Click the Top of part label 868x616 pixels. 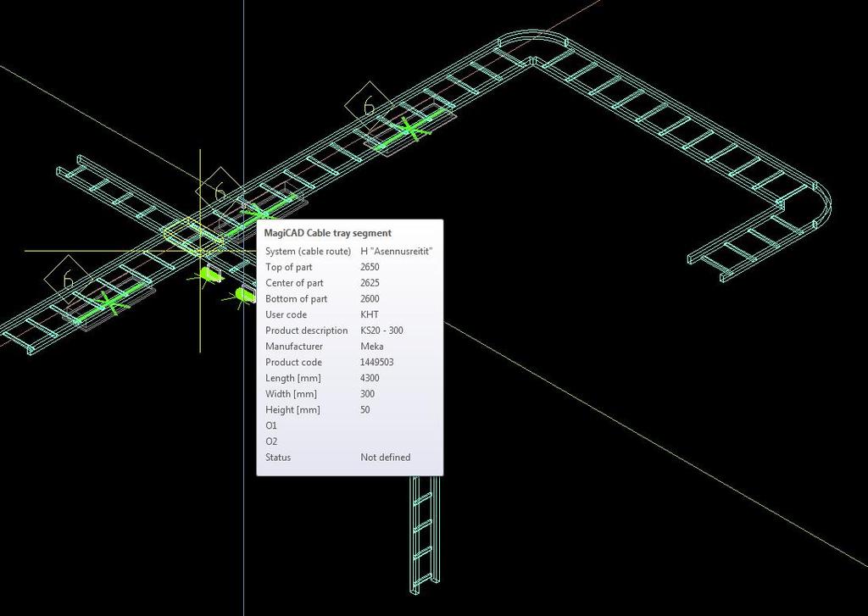pyautogui.click(x=288, y=267)
